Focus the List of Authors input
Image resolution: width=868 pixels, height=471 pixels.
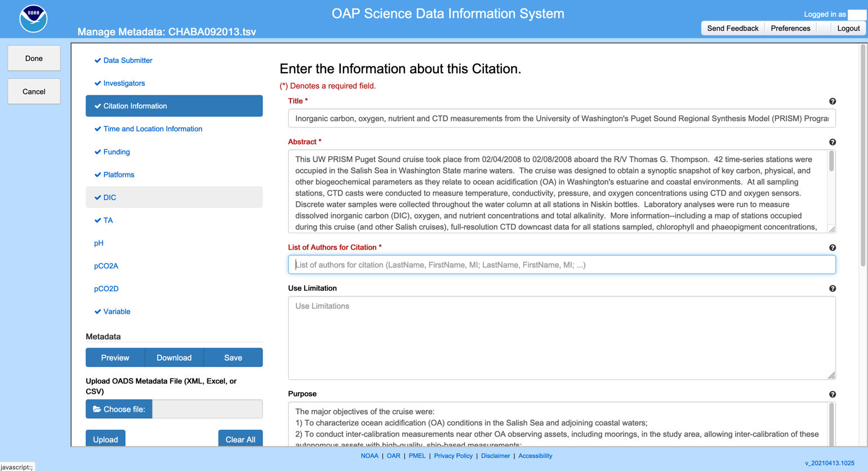562,265
